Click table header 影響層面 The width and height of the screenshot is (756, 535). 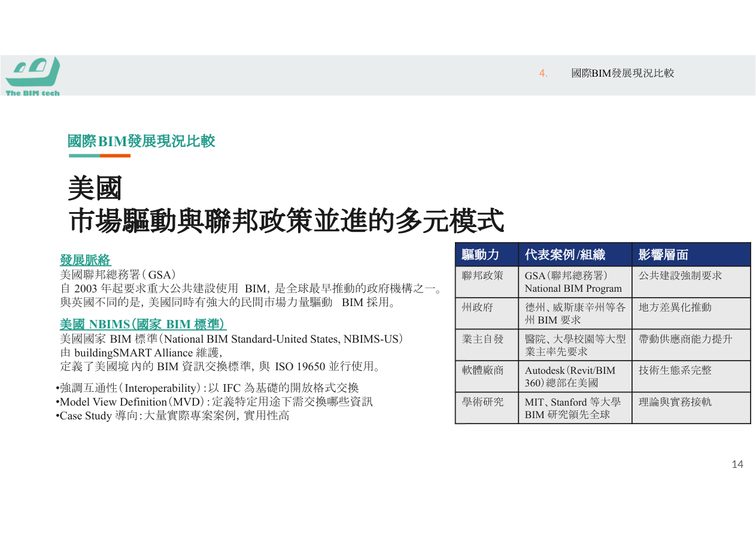(x=691, y=255)
